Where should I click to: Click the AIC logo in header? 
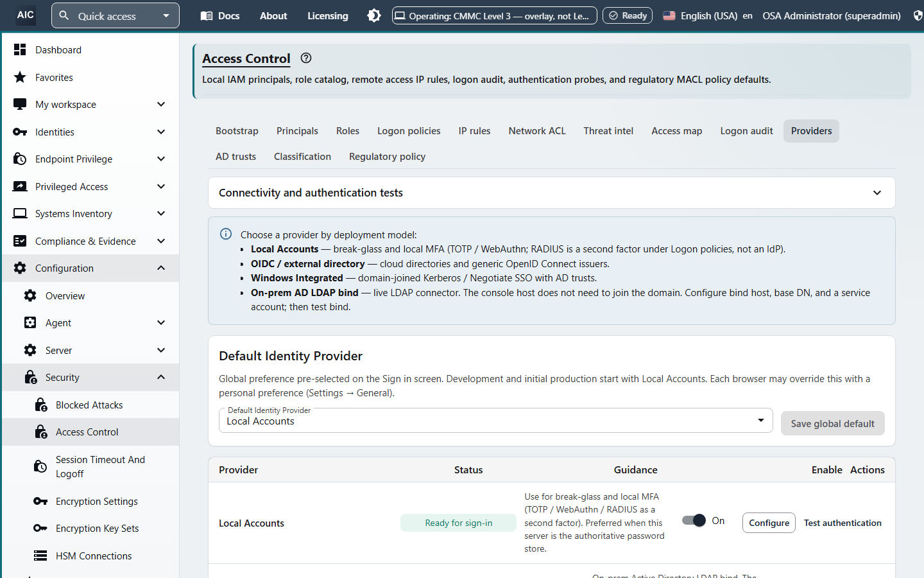[26, 15]
